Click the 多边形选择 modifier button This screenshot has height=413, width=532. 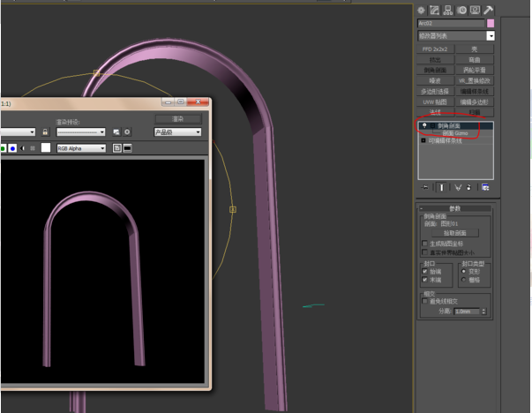(x=435, y=91)
